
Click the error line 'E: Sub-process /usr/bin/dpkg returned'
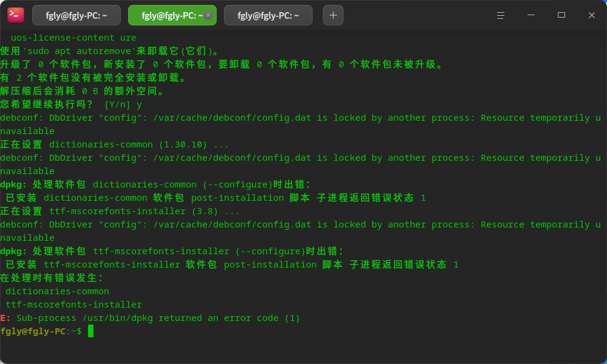[x=150, y=318]
